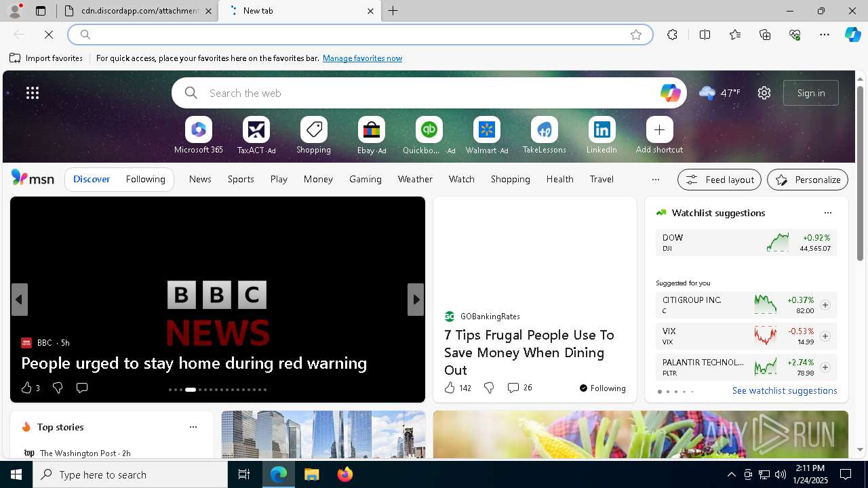
Task: Open TaxACT ad shortcut
Action: [x=256, y=136]
